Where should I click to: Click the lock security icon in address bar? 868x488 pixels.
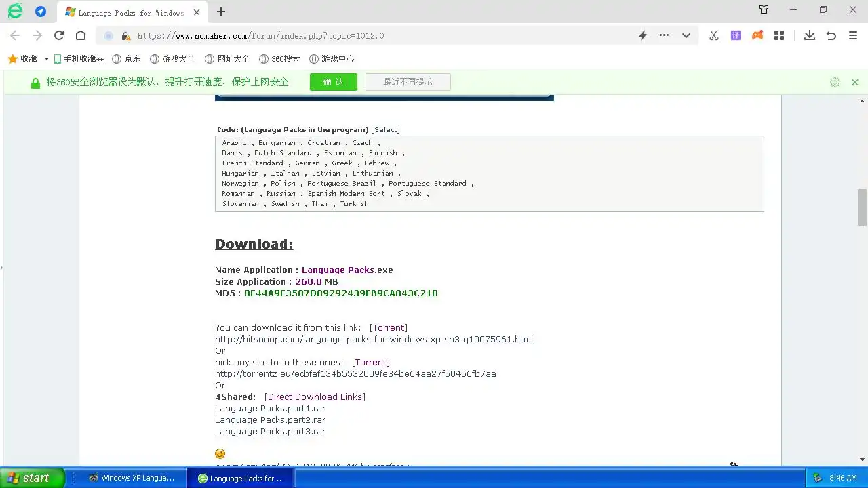coord(125,36)
